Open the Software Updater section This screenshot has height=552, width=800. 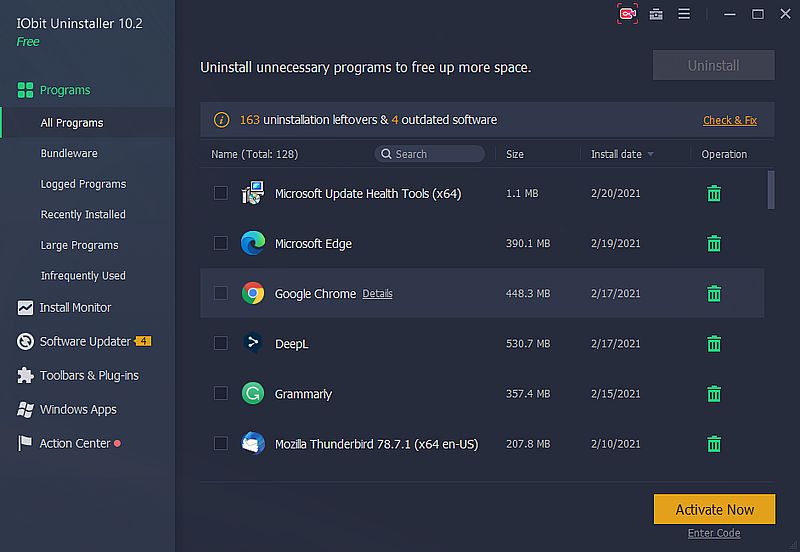[x=85, y=341]
